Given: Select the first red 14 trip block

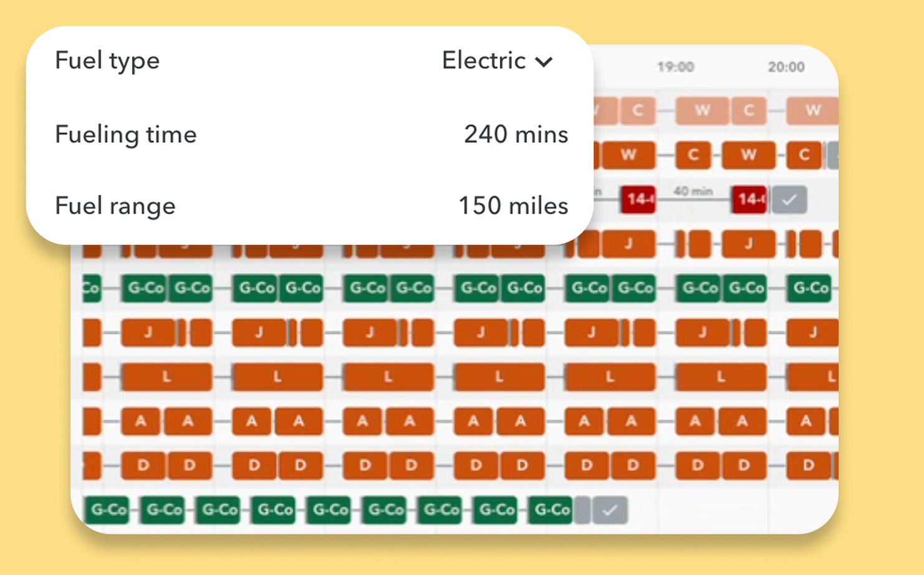Looking at the screenshot, I should 638,200.
